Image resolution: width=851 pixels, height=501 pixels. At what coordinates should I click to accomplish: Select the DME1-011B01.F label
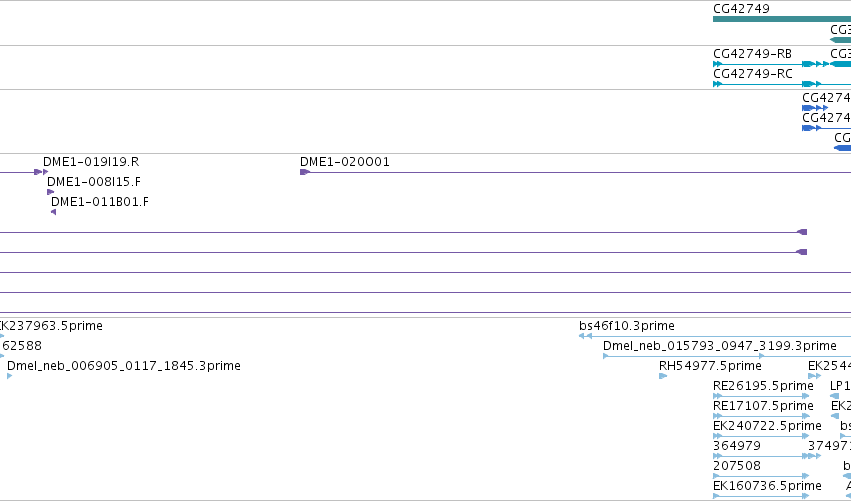[x=99, y=202]
